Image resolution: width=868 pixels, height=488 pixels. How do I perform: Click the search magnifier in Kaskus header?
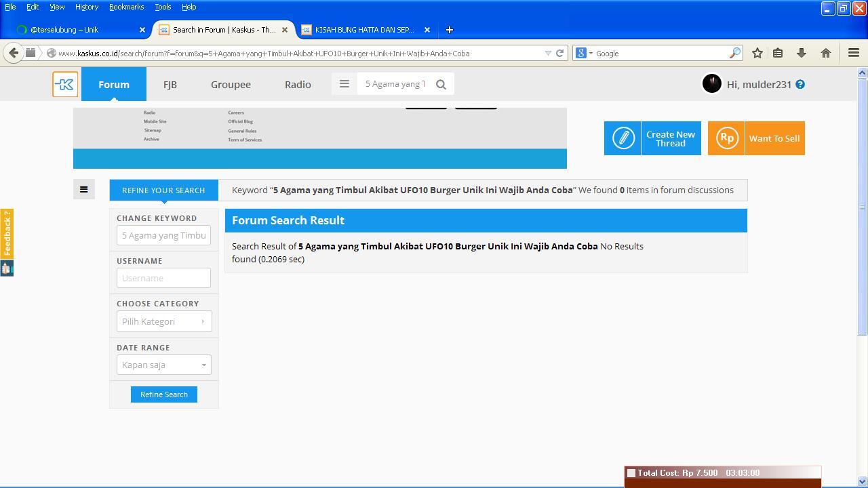[x=441, y=84]
